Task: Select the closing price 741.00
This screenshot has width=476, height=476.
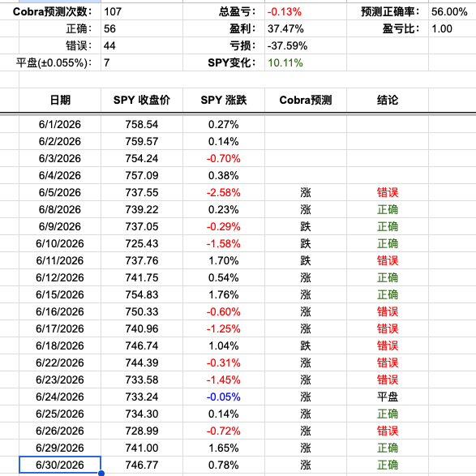Action: tap(142, 448)
